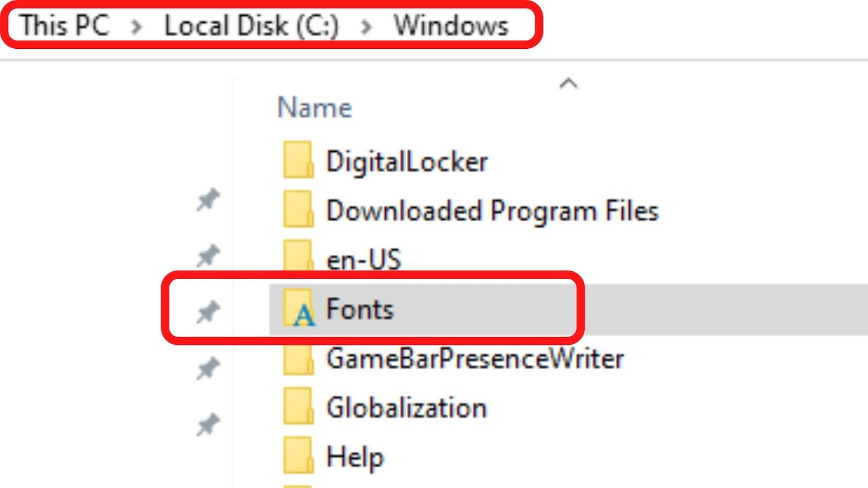Screen dimensions: 868x488
Task: Sort by the Name column header
Action: click(x=315, y=107)
